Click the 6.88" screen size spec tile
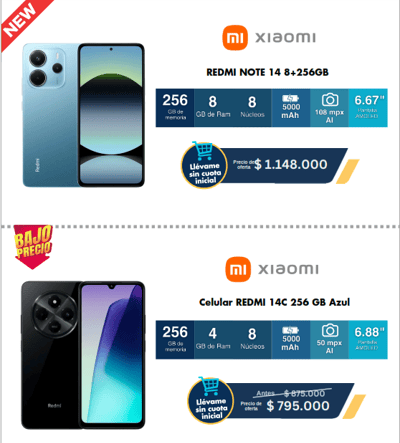Screen dimensions: 400x443 (x=368, y=340)
